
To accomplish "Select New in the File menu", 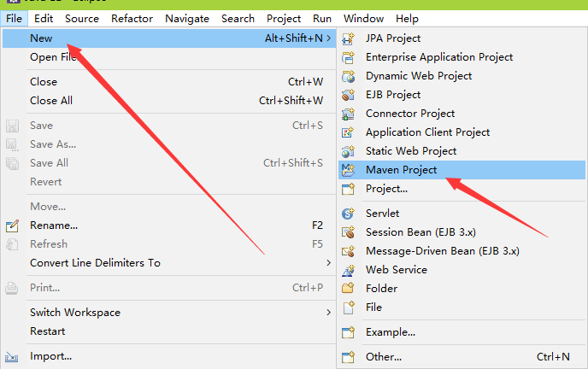I will [168, 38].
